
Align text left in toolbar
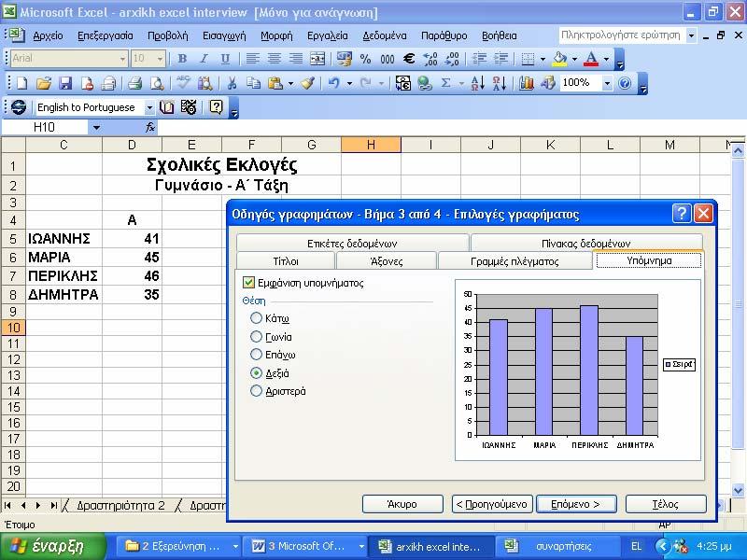[252, 59]
